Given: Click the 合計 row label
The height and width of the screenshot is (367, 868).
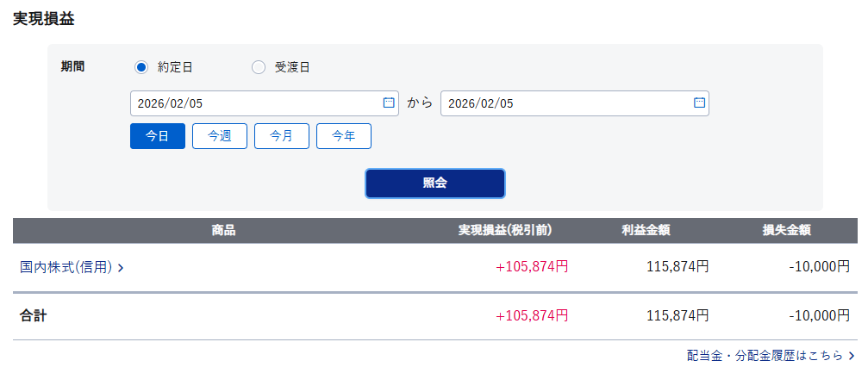Looking at the screenshot, I should point(34,316).
